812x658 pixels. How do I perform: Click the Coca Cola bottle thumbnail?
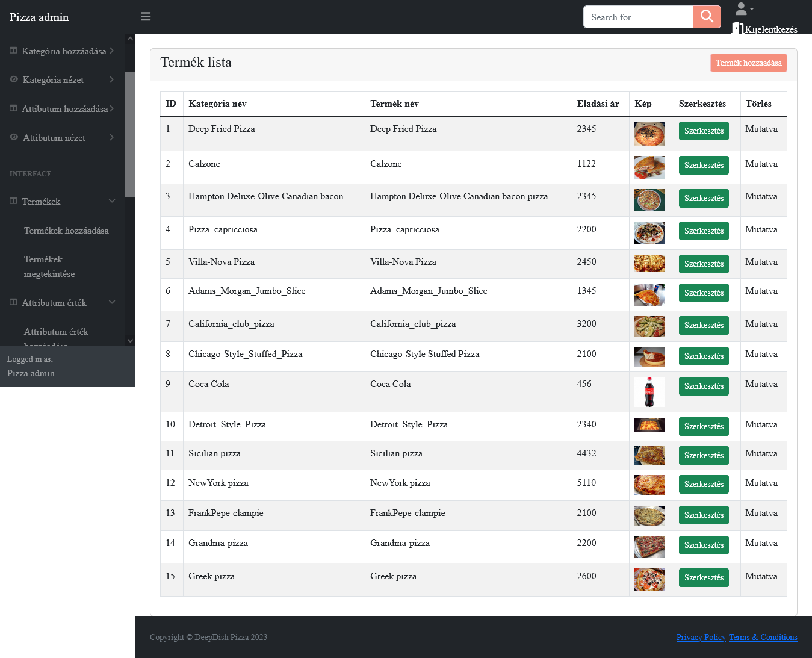(649, 392)
